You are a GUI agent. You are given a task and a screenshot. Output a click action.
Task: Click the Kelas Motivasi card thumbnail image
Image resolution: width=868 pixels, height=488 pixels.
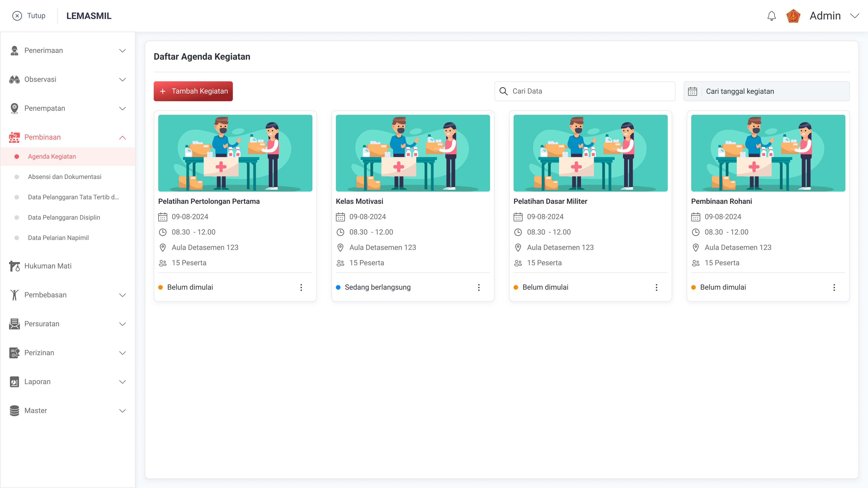tap(413, 153)
